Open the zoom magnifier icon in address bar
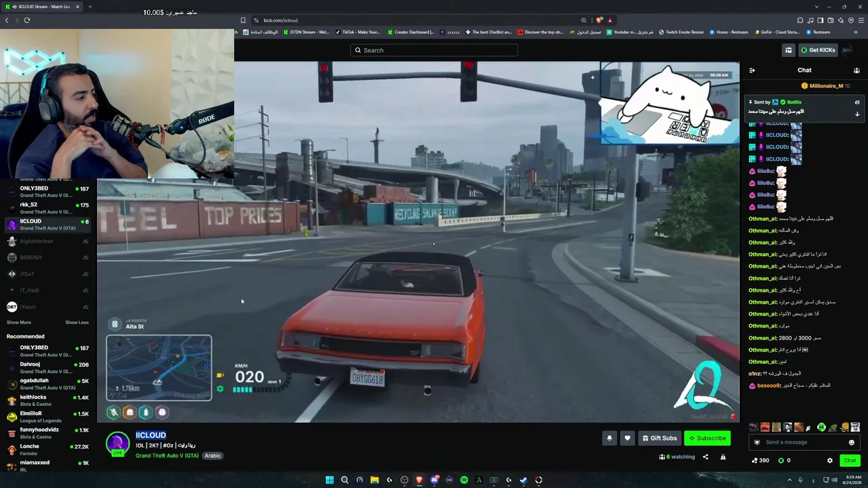Viewport: 868px width, 488px height. pyautogui.click(x=583, y=20)
